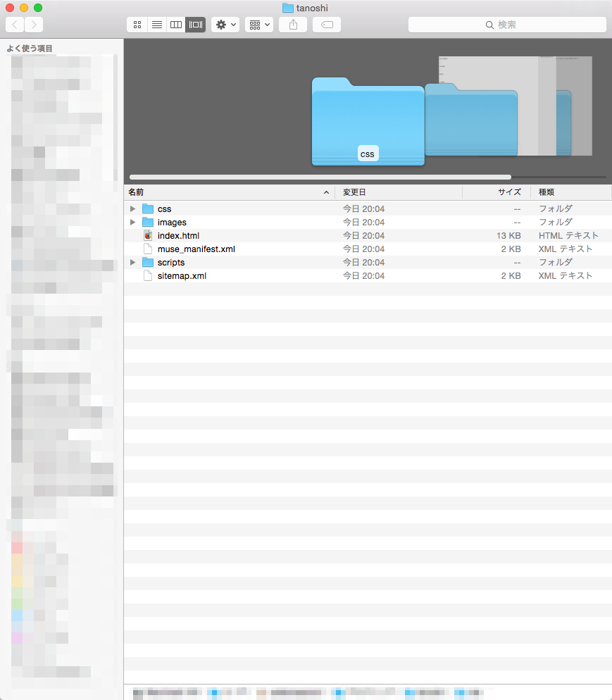Click the HTML テキスト kind cell

click(568, 236)
